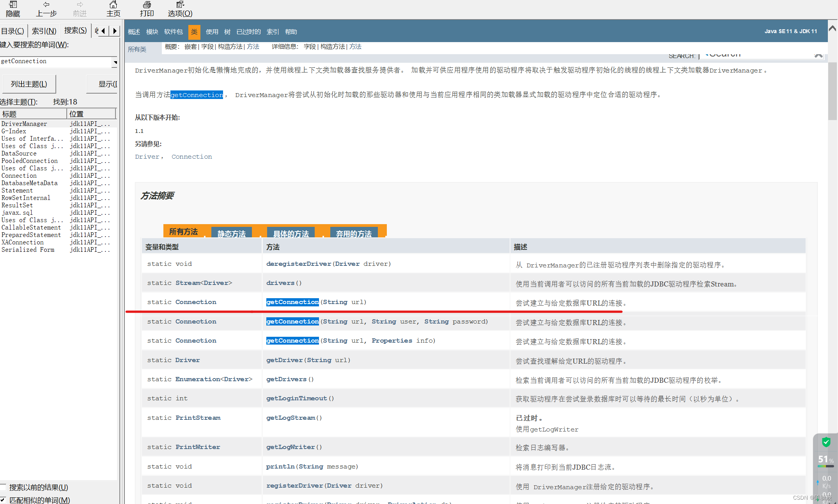The image size is (838, 504).
Task: Open getConnection with user and password link
Action: pos(292,322)
